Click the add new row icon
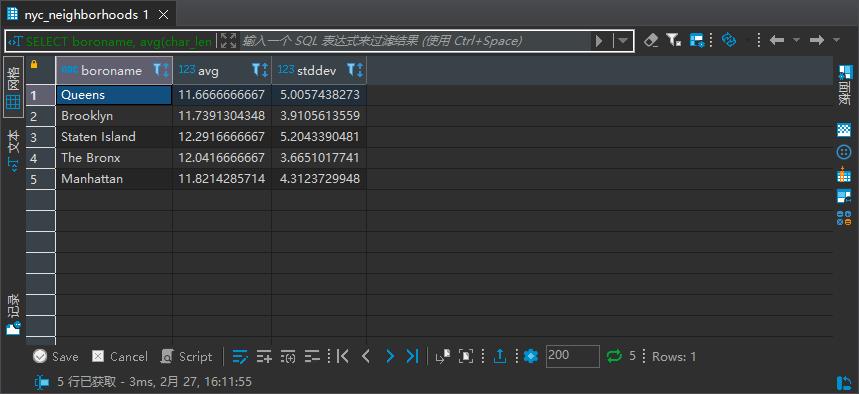859x394 pixels. pyautogui.click(x=264, y=357)
